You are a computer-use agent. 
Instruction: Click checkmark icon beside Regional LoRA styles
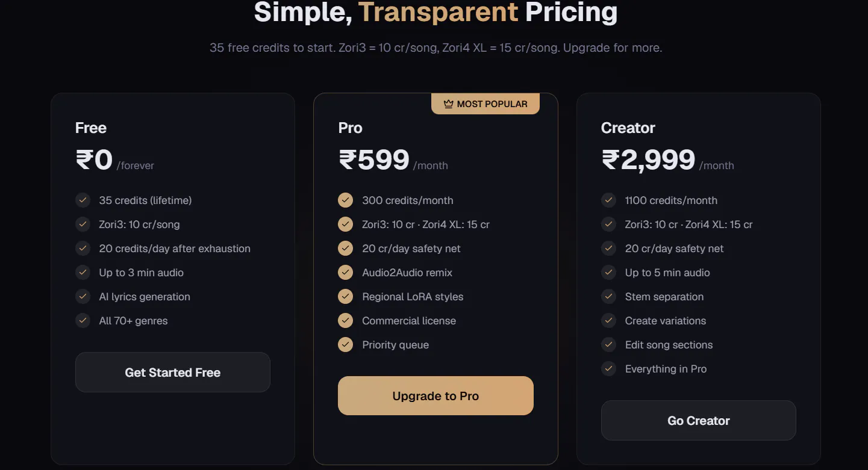click(x=345, y=297)
